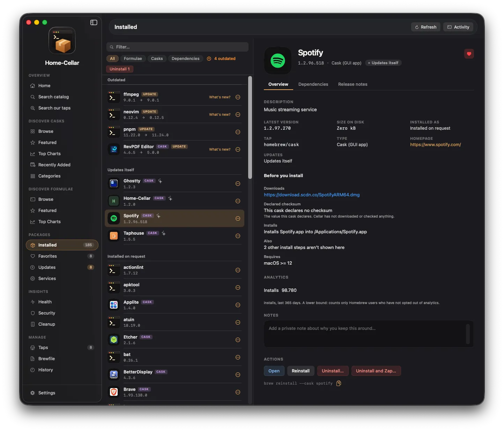Open the Brewfile section

pos(62,359)
